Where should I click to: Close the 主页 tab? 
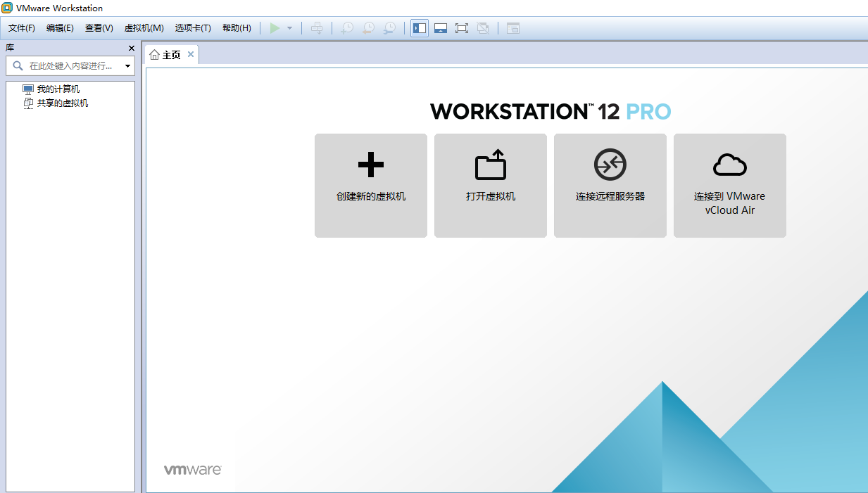pyautogui.click(x=191, y=54)
